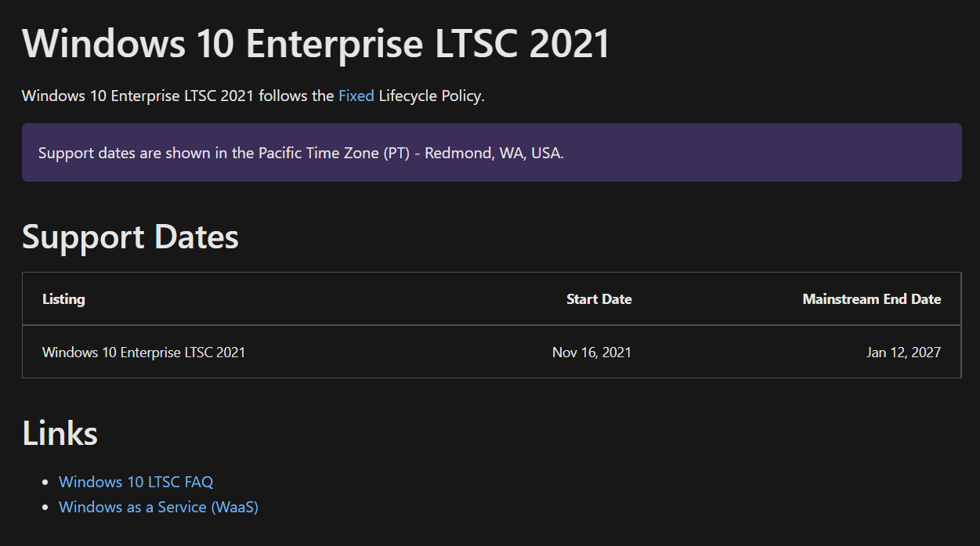Click the purple time zone notice banner
Image resolution: width=980 pixels, height=546 pixels.
(x=491, y=152)
